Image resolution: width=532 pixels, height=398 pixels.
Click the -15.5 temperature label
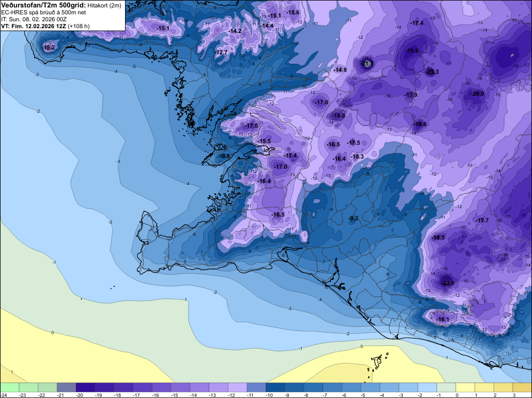pos(264,141)
